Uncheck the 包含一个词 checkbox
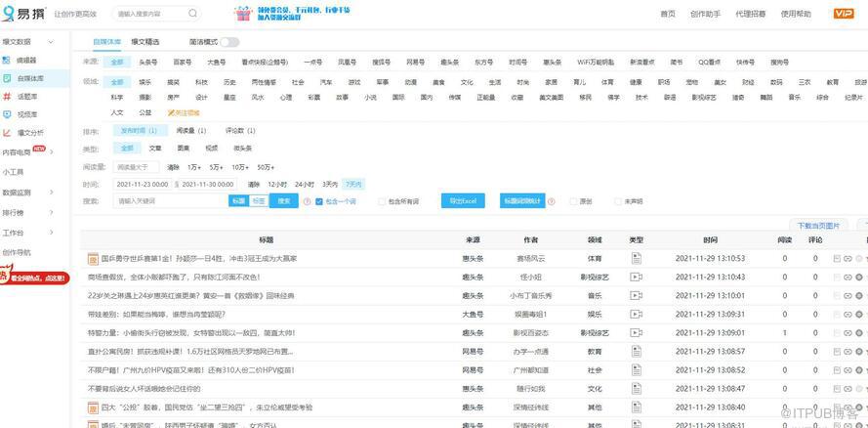The width and height of the screenshot is (868, 428). click(x=318, y=201)
